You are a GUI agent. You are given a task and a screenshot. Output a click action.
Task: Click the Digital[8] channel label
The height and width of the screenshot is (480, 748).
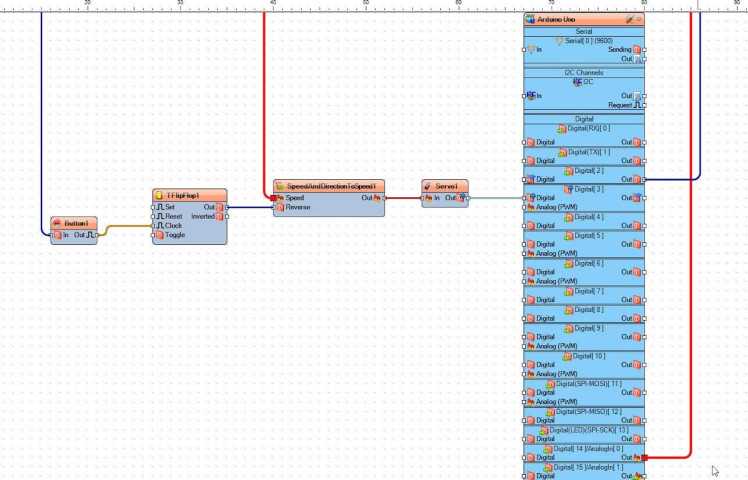click(589, 310)
